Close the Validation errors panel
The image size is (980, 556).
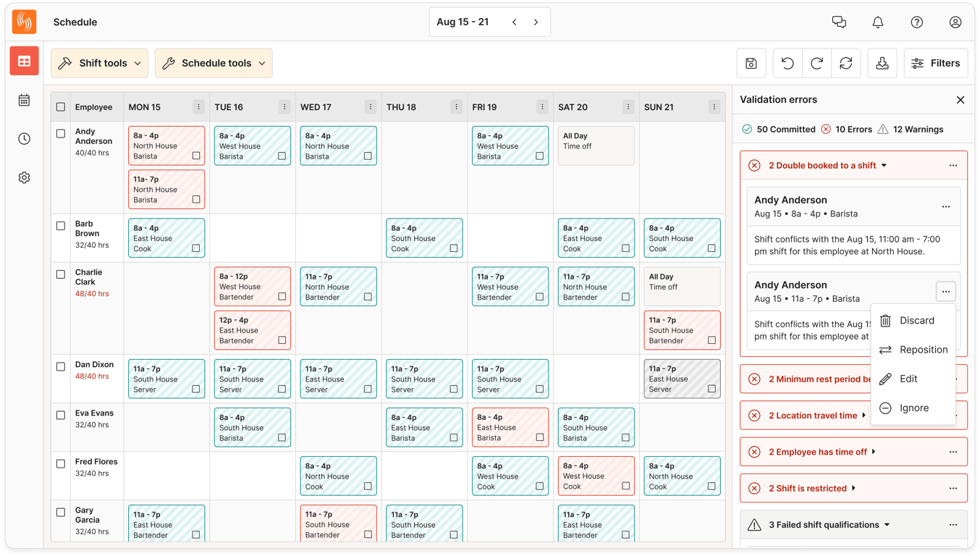point(960,100)
